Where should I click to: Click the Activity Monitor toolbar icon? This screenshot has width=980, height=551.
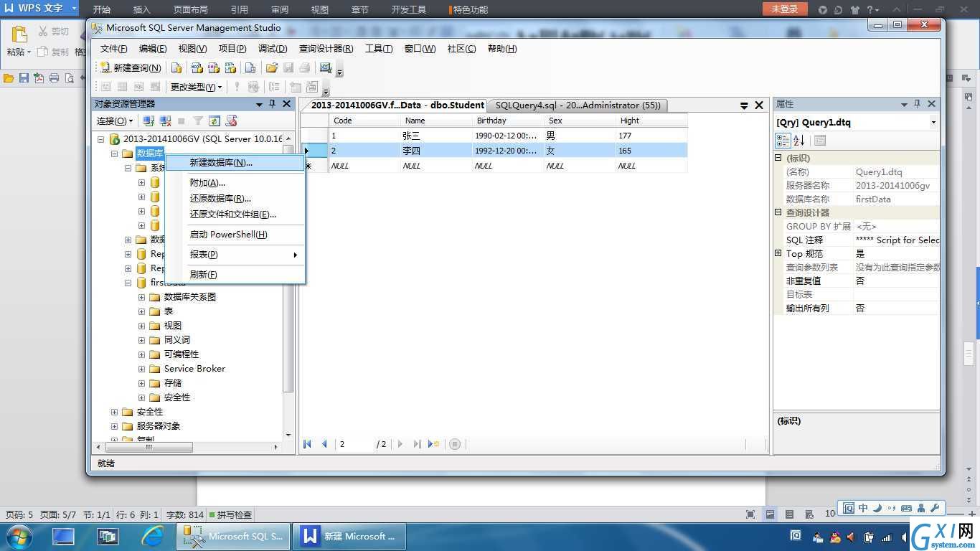(x=326, y=67)
